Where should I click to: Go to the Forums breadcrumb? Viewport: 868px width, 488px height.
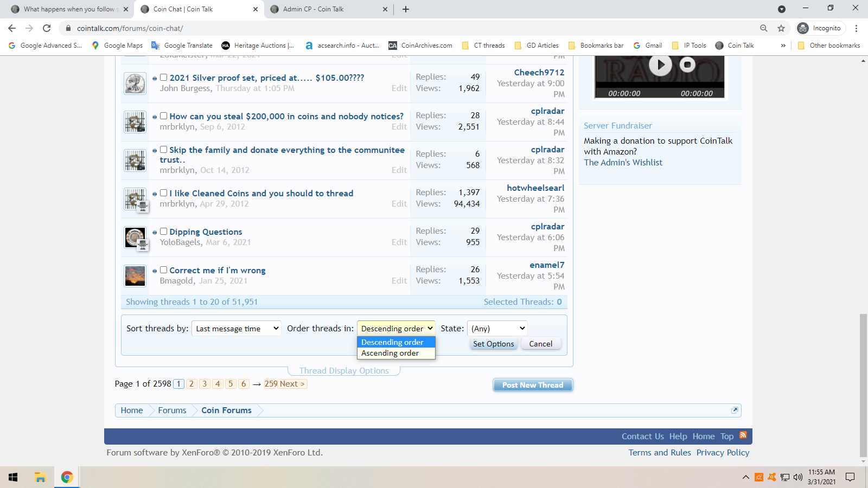(x=172, y=410)
